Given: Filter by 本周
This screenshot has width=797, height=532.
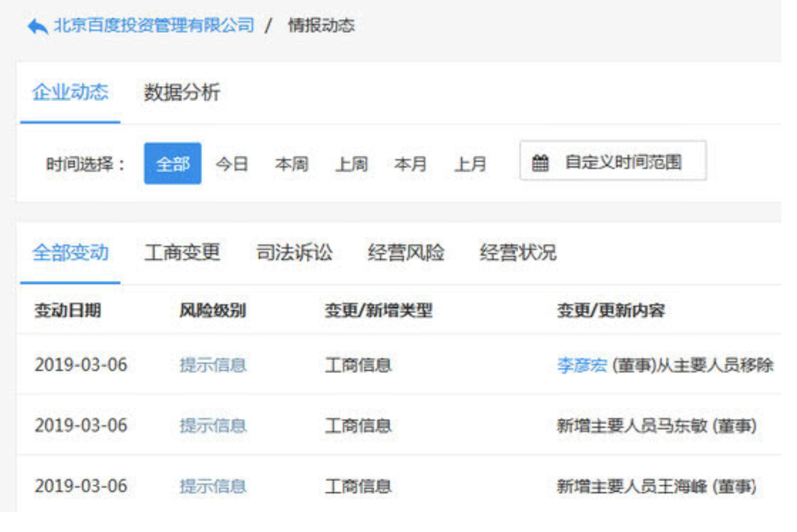Looking at the screenshot, I should [x=292, y=164].
